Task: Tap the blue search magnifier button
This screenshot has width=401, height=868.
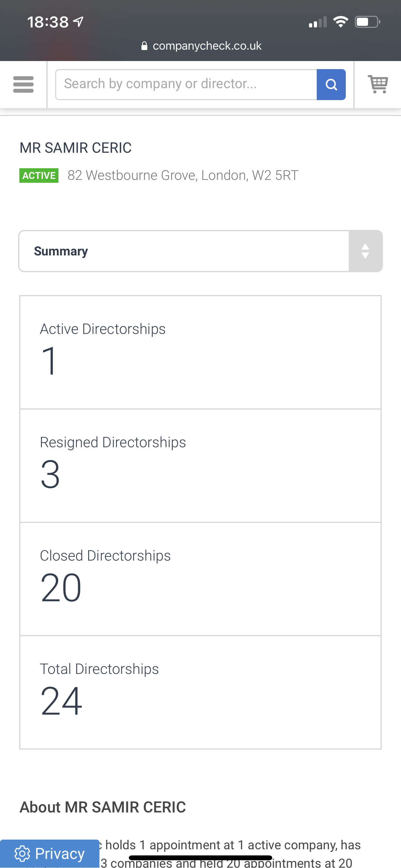Action: point(331,85)
